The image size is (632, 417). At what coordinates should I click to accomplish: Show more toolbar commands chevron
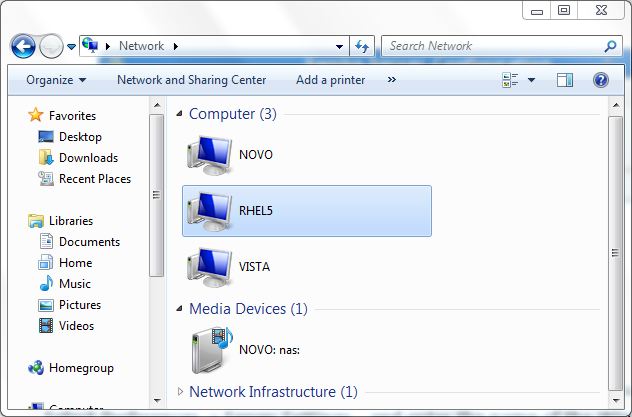tap(391, 80)
